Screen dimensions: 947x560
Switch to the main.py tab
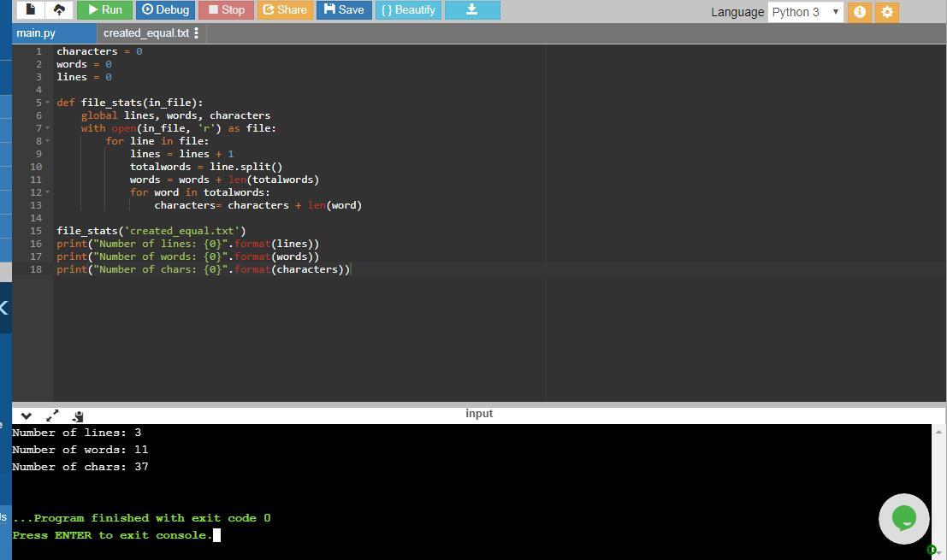36,33
